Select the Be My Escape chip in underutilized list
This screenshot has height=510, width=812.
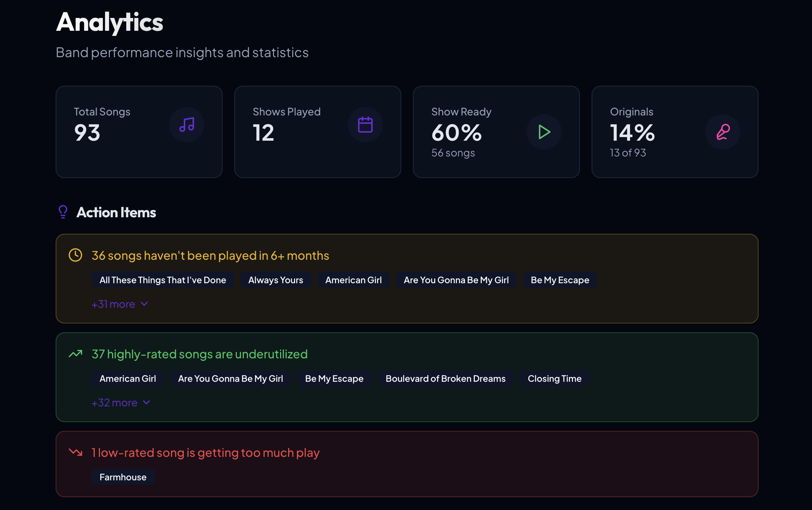334,378
